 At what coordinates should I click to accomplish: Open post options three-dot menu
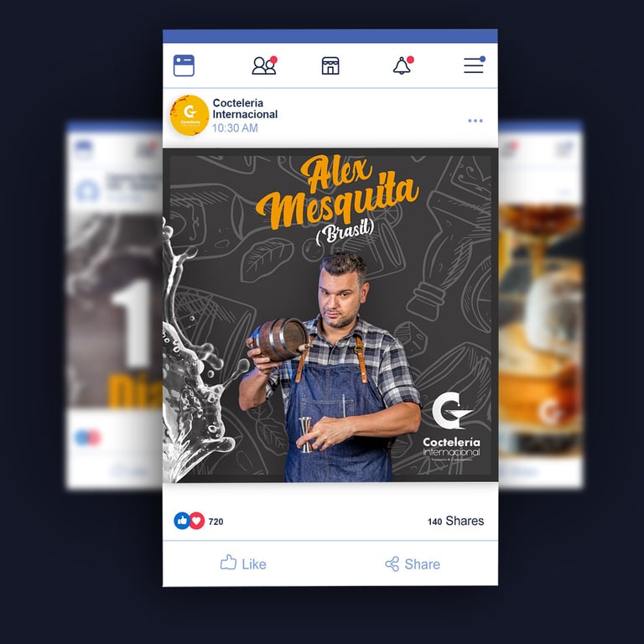pos(475,121)
